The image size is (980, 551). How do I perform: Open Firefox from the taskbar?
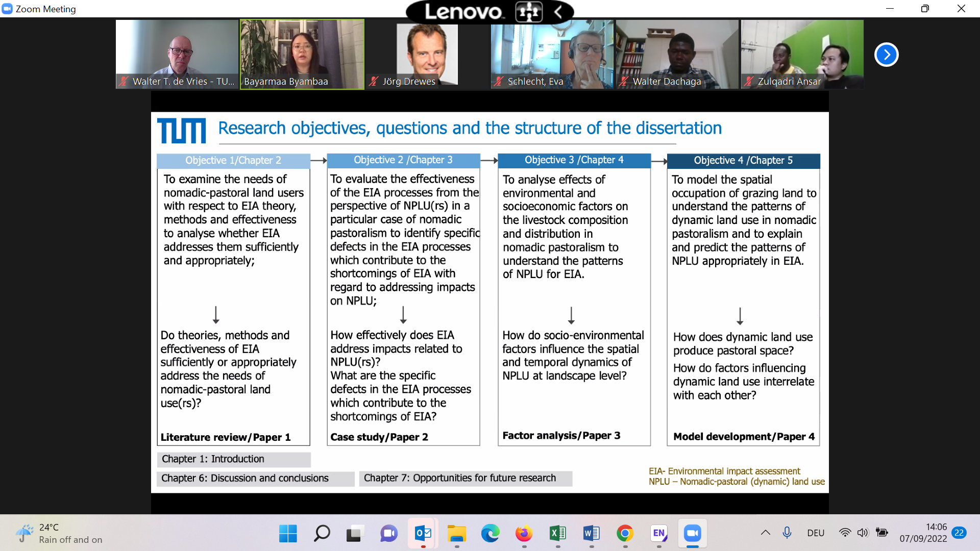tap(524, 534)
